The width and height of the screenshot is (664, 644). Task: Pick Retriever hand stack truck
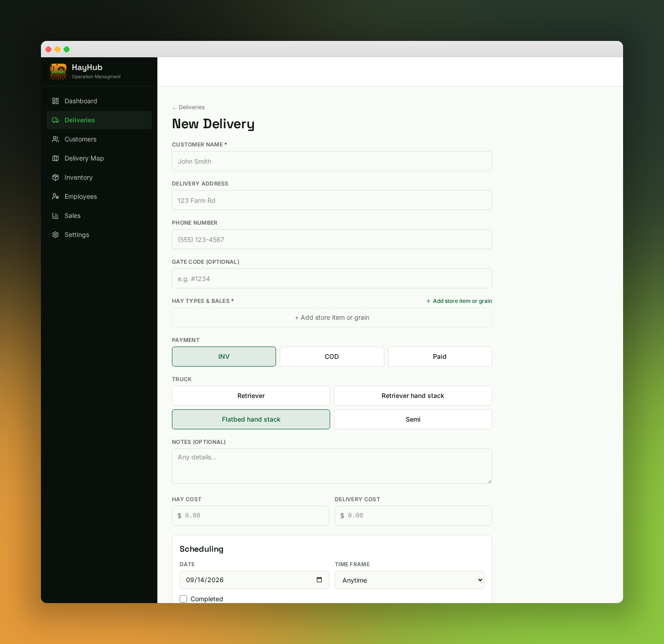point(413,396)
